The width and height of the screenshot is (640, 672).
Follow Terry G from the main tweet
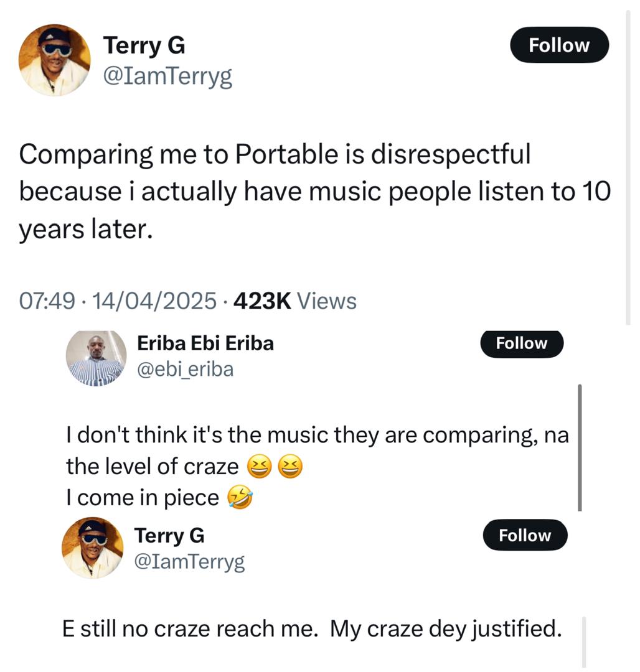pyautogui.click(x=558, y=45)
